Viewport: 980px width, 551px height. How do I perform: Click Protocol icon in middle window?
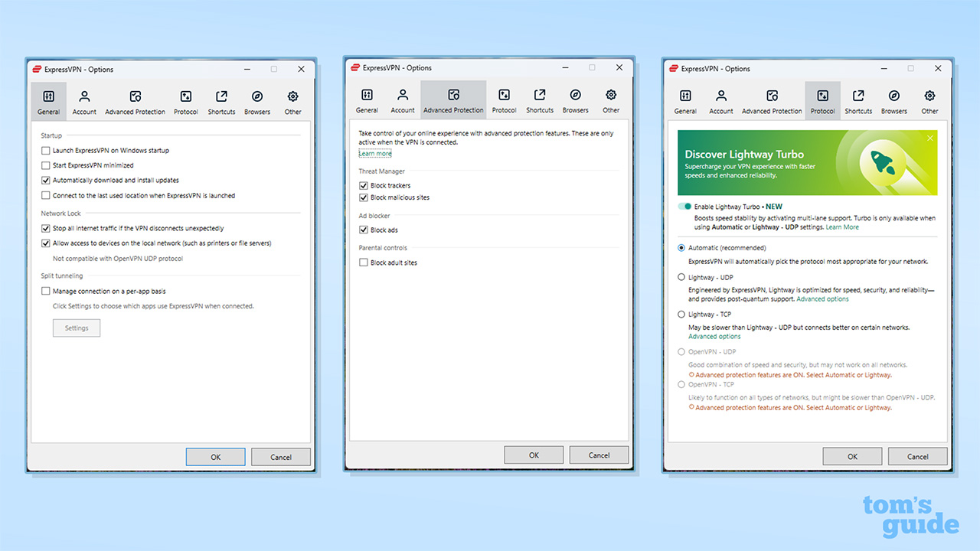(504, 95)
